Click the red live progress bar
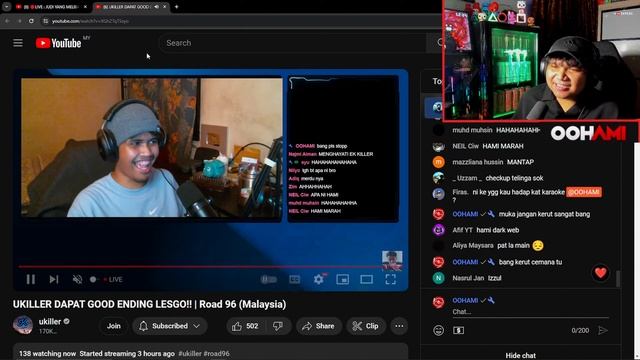Image resolution: width=640 pixels, height=360 pixels. pos(200,267)
